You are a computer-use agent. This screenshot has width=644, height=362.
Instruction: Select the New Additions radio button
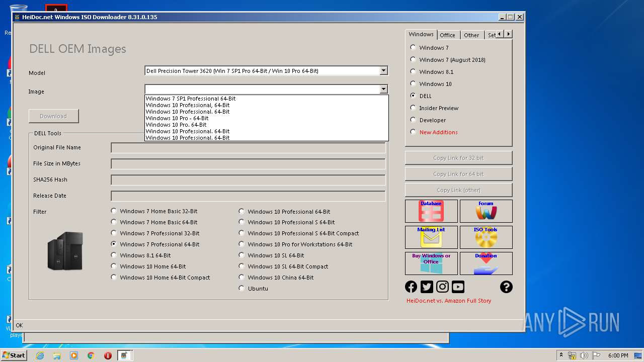click(413, 132)
